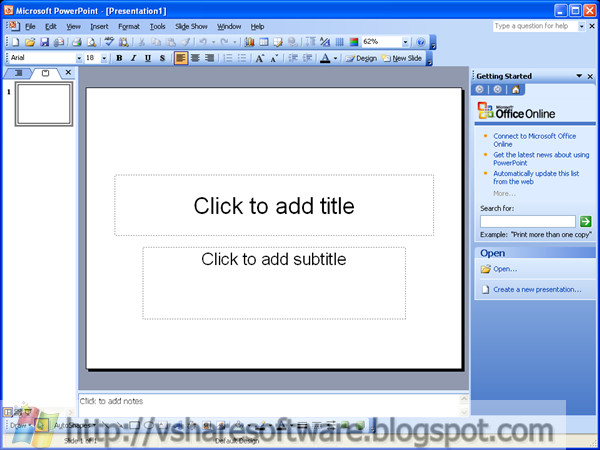Save the presentation using the floppy icon
600x450 pixels.
(44, 42)
